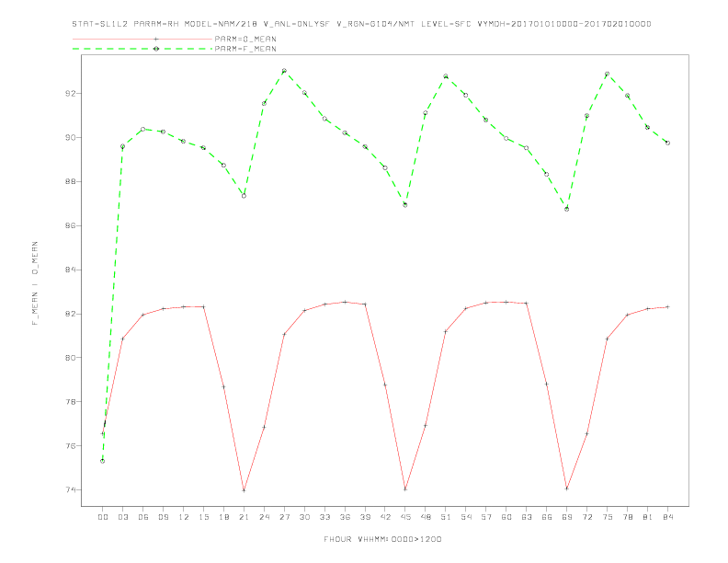Click x-axis tick label 21
Image resolution: width=728 pixels, height=563 pixels.
point(244,517)
